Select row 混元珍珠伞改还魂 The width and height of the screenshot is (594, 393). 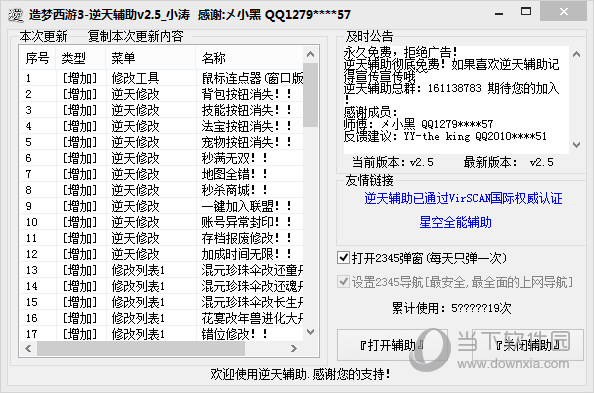(x=161, y=286)
